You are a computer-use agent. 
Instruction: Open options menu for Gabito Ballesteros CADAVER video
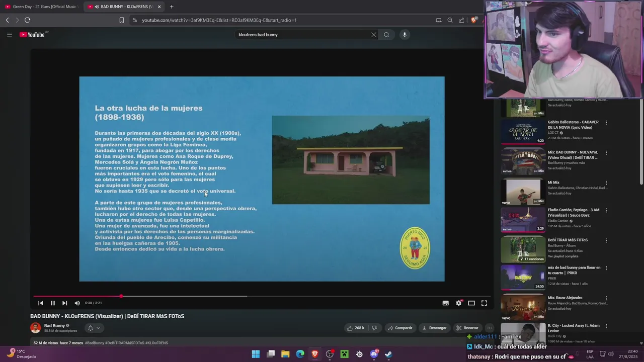click(x=606, y=122)
